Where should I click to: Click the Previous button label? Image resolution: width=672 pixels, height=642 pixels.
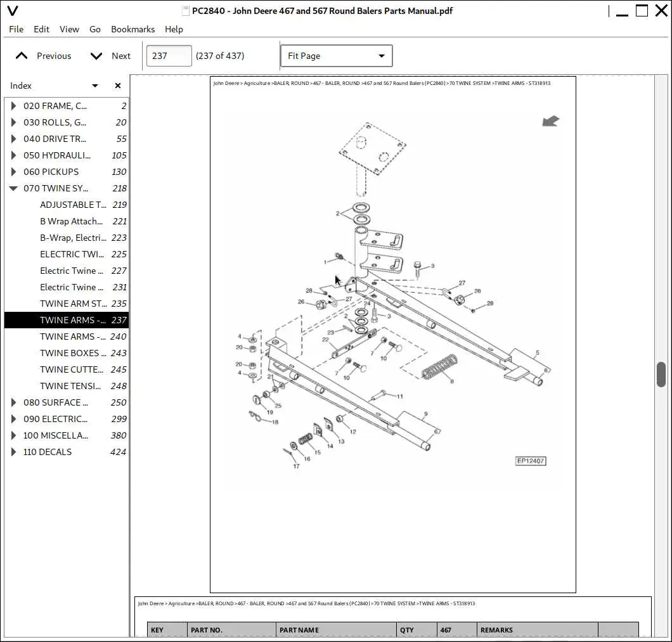54,56
